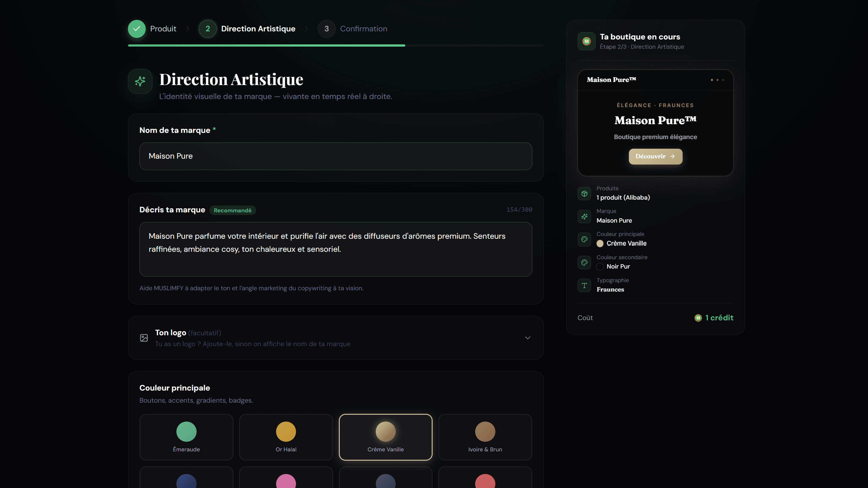868x488 pixels.
Task: Select the Direction Artistique step label
Action: (258, 29)
